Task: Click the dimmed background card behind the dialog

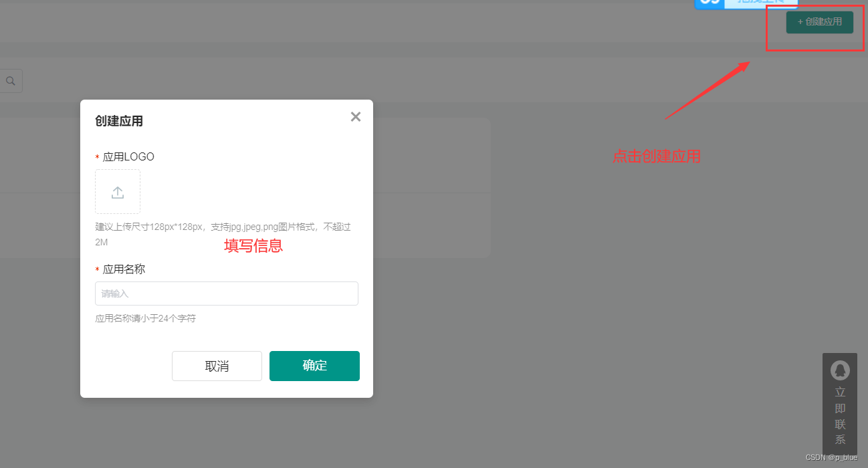Action: (431, 187)
